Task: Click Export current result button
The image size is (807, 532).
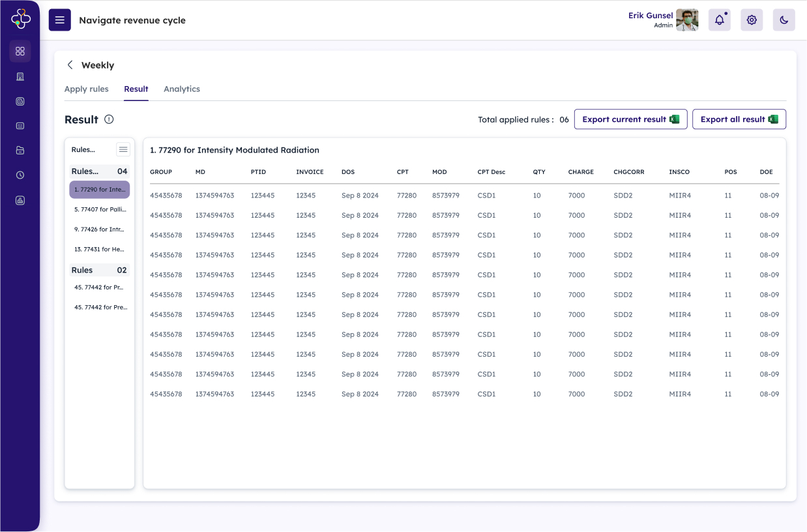Action: click(x=630, y=119)
